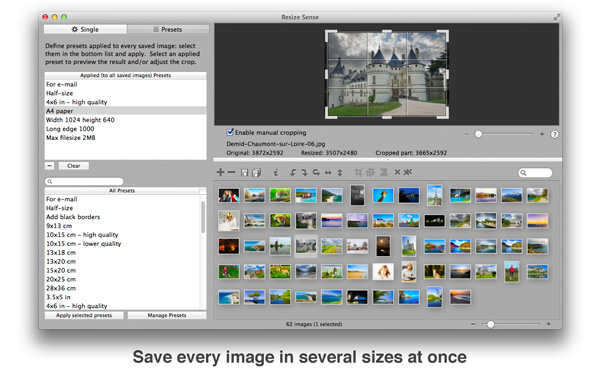Increase thumbnail size with bottom plus icon
The image size is (600, 375).
click(x=548, y=324)
